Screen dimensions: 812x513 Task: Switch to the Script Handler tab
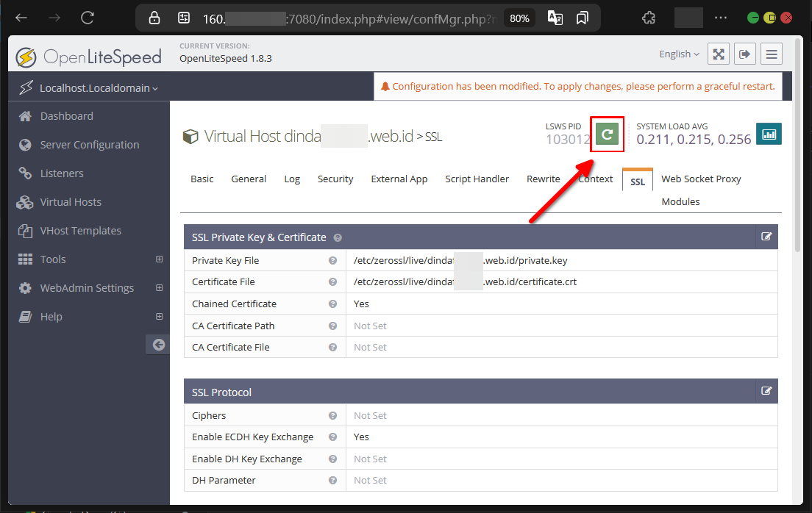pos(477,179)
